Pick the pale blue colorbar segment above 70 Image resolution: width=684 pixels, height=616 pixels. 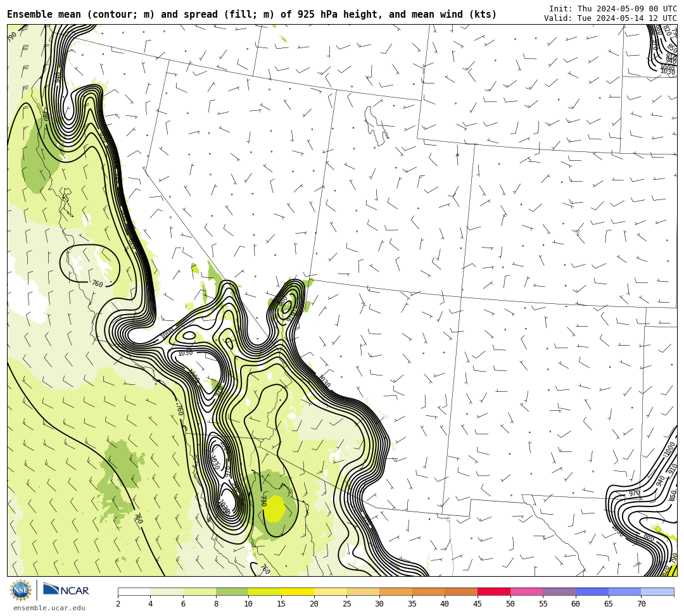(x=657, y=591)
